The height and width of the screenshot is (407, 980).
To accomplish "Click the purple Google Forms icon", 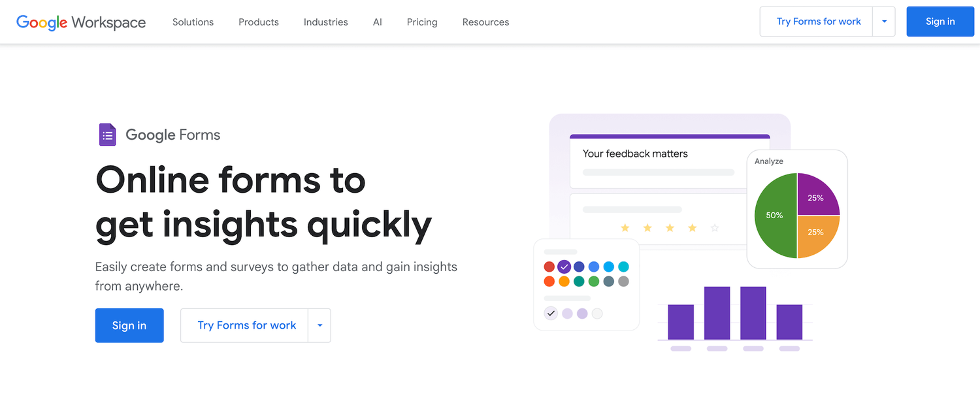I will (x=107, y=135).
